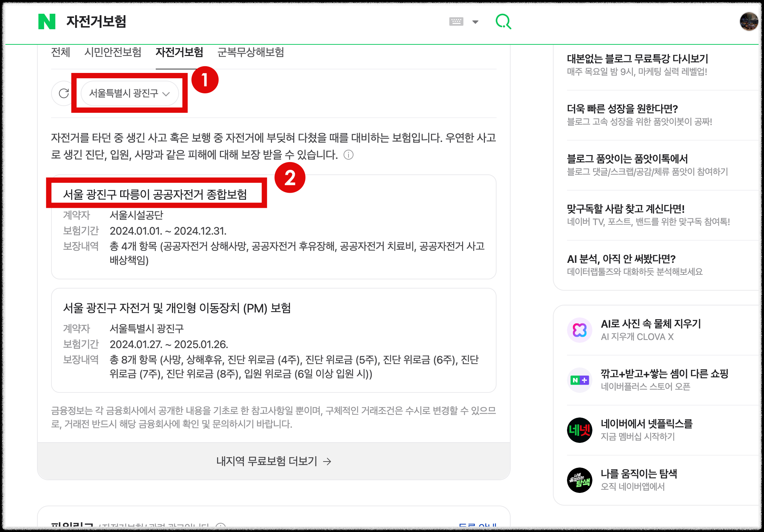Click 네이버 TV, 포스트, 밴드를 위한 맞구독 참여톡! text
The height and width of the screenshot is (532, 764).
(648, 222)
